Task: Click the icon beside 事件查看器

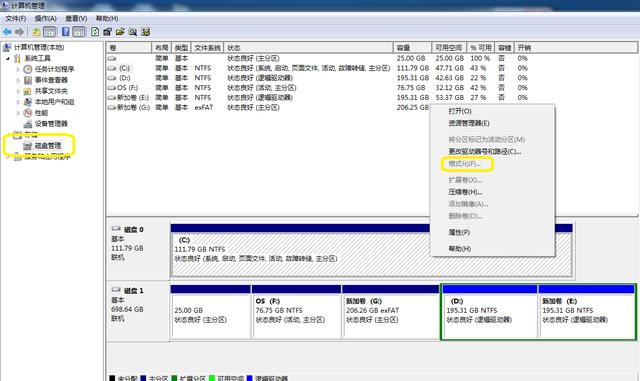Action: point(28,80)
